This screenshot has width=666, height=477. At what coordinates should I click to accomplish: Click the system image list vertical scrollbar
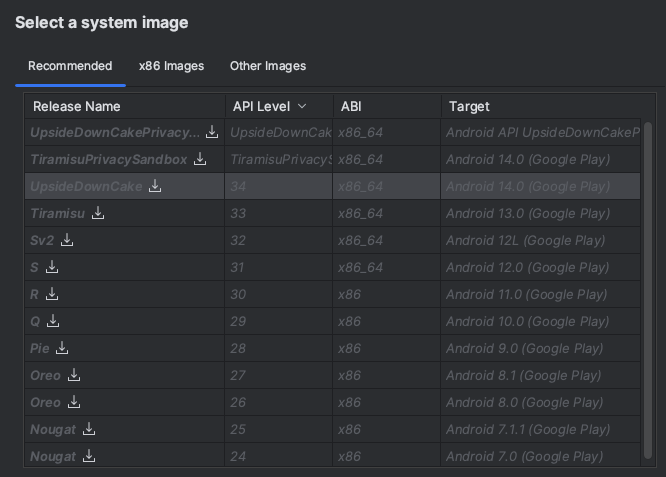[648, 290]
